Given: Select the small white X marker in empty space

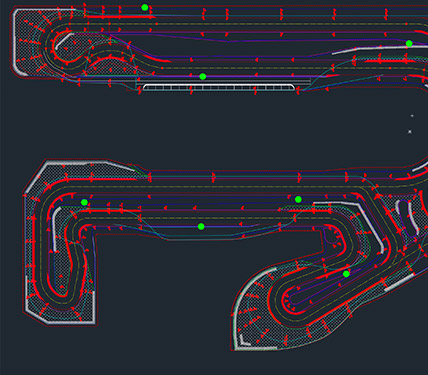Looking at the screenshot, I should coord(410,132).
